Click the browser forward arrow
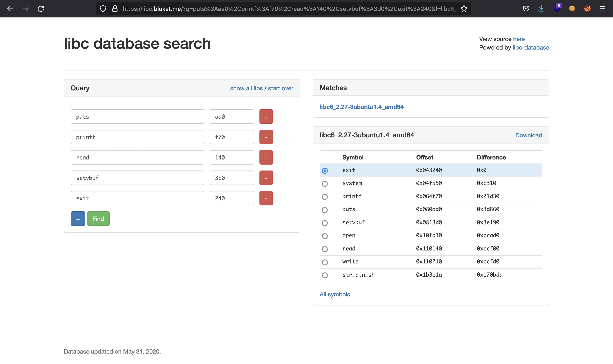The image size is (613, 364). pyautogui.click(x=26, y=9)
